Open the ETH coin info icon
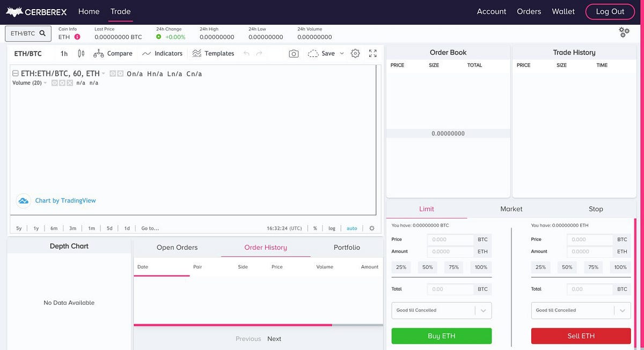The image size is (644, 350). (77, 37)
